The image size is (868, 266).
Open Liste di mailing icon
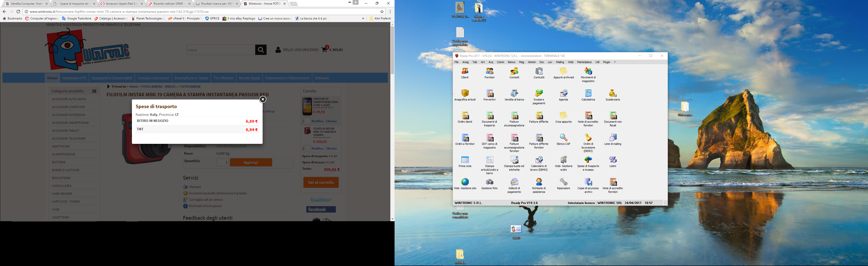pos(613,137)
